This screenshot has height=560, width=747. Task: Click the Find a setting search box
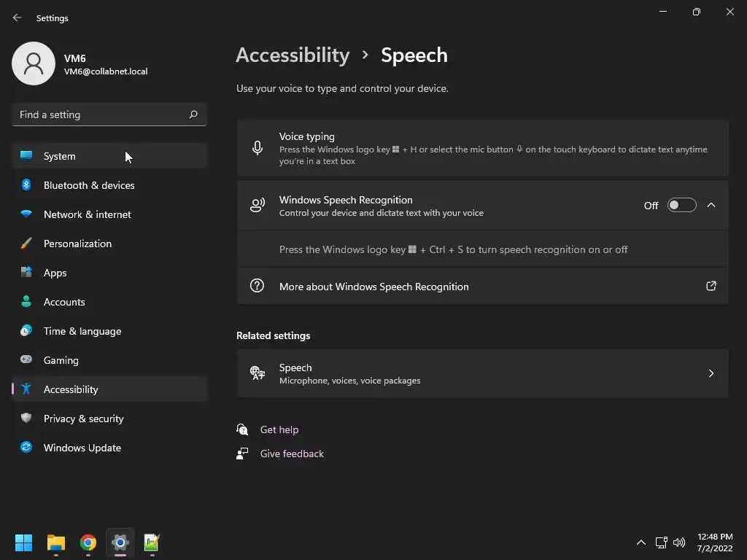pyautogui.click(x=109, y=114)
